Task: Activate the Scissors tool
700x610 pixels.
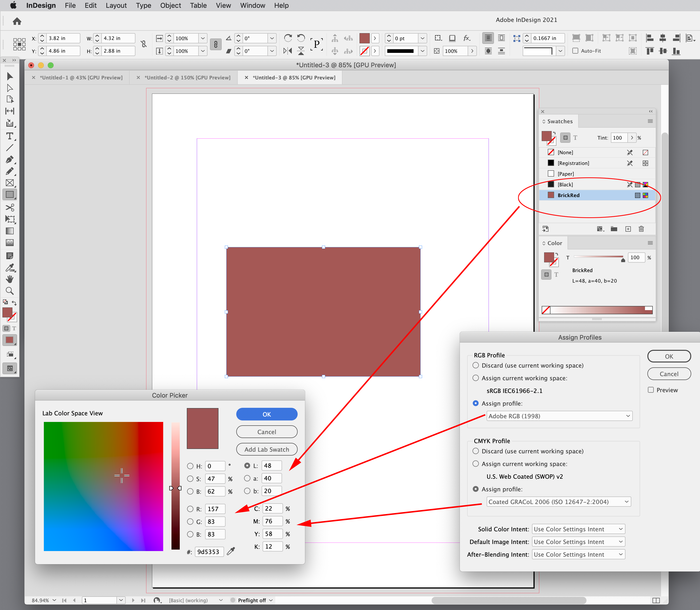Action: [10, 208]
